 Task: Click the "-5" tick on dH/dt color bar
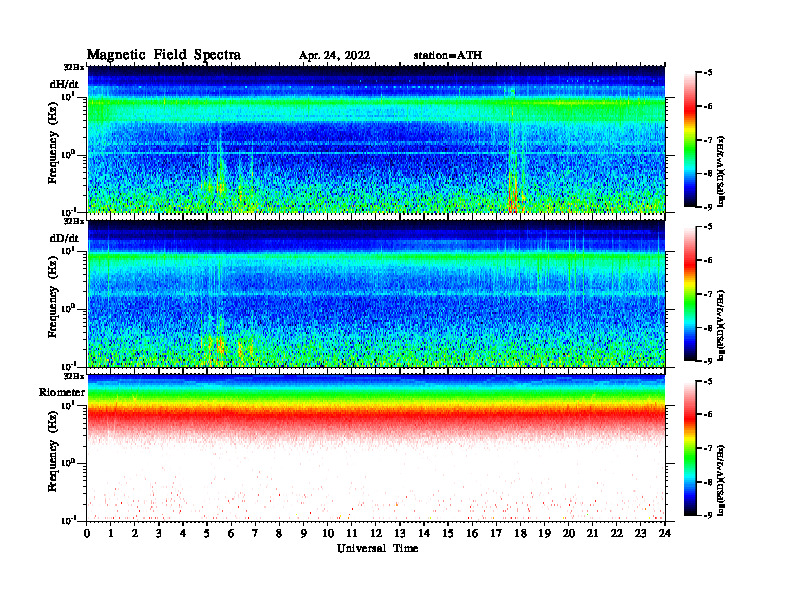pos(708,73)
